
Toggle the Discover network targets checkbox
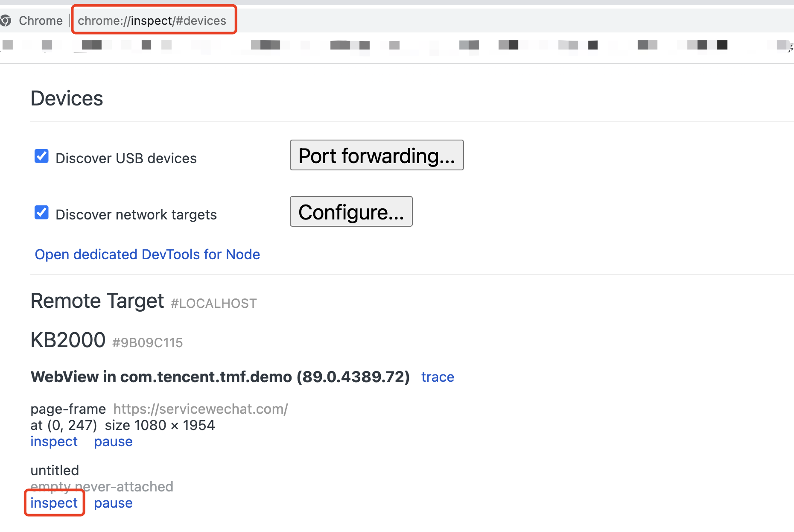point(41,213)
